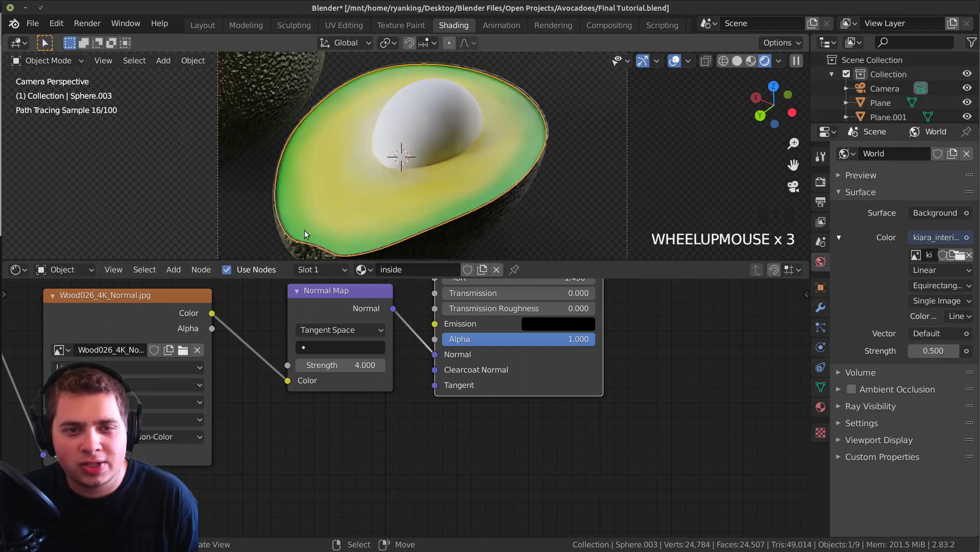
Task: Toggle X-ray mode in the viewport
Action: click(x=706, y=60)
